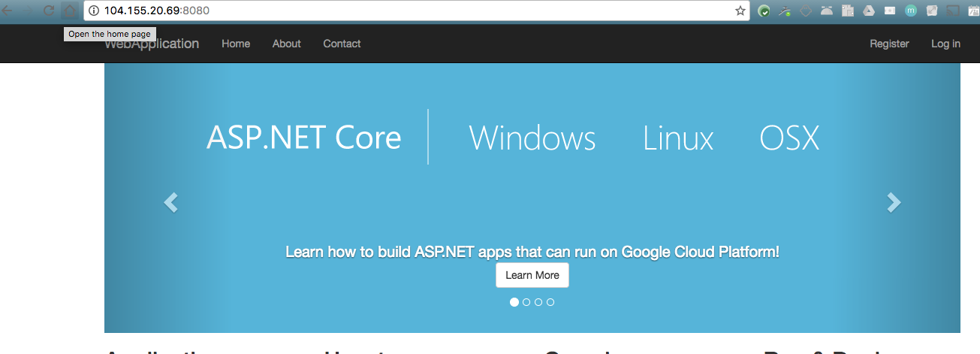
Task: Reload the page with the refresh icon
Action: point(49,11)
